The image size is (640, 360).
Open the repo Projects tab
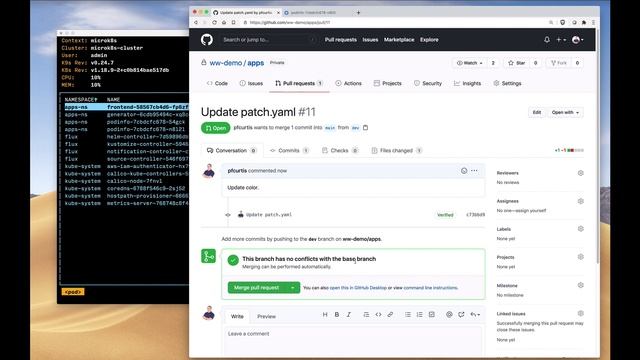click(388, 83)
